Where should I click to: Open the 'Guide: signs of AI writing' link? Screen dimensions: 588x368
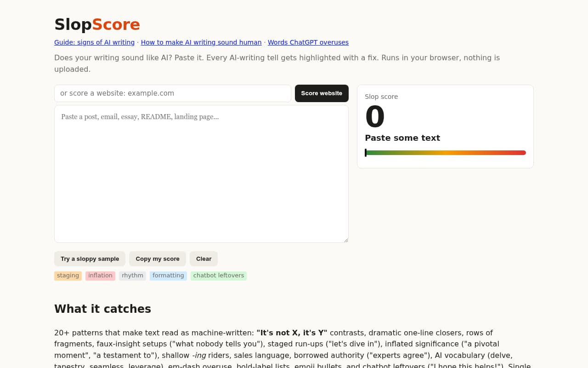point(94,42)
